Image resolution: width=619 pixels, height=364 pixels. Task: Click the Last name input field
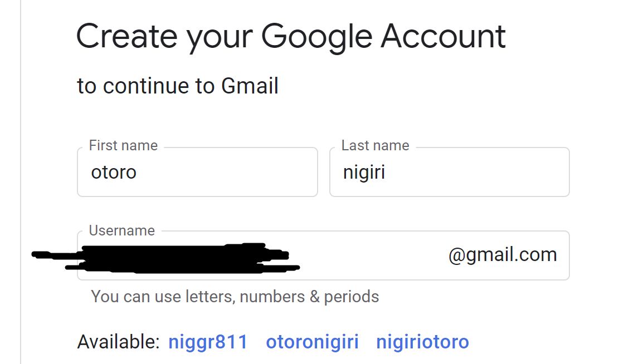(449, 172)
